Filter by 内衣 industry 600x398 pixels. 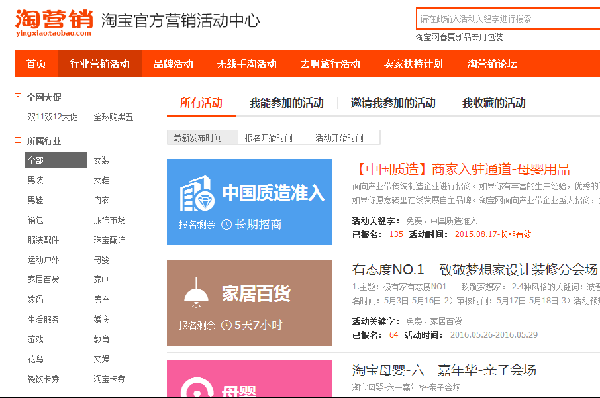point(101,200)
